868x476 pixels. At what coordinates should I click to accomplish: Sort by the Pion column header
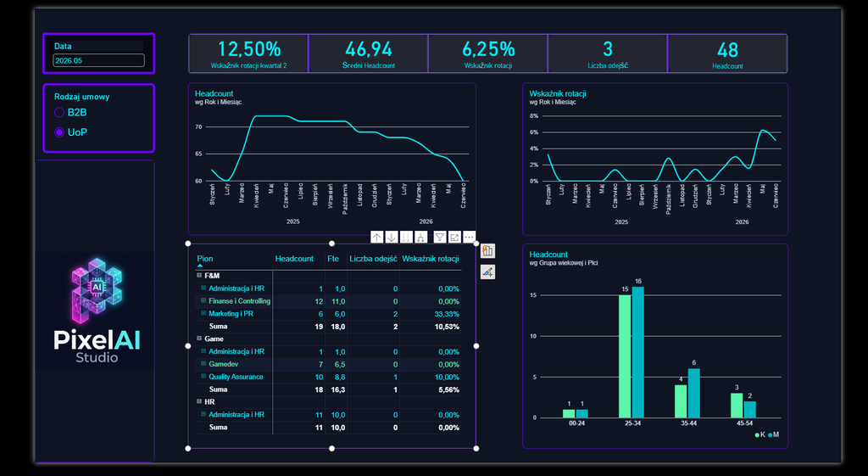click(205, 259)
